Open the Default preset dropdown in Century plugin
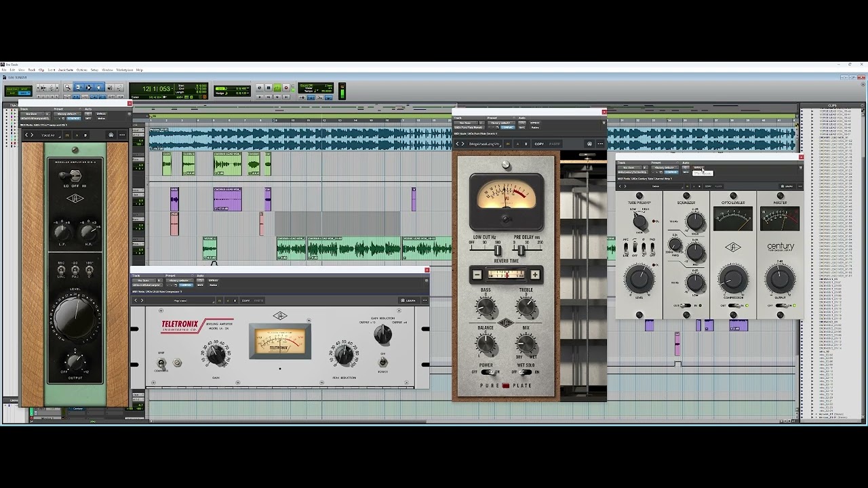The height and width of the screenshot is (488, 868). [x=656, y=186]
